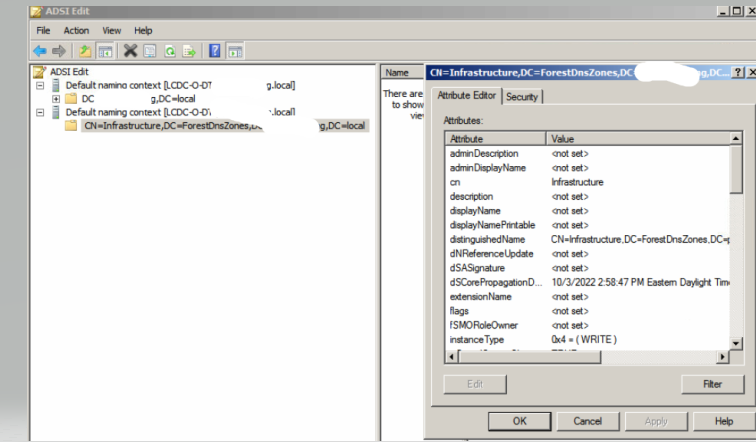This screenshot has height=442, width=756.
Task: Click the Filter button
Action: (x=713, y=384)
